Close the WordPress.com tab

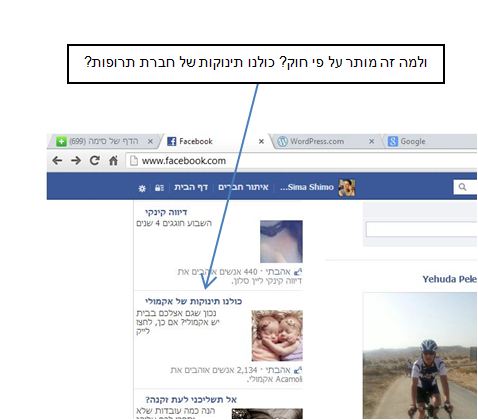click(x=371, y=141)
